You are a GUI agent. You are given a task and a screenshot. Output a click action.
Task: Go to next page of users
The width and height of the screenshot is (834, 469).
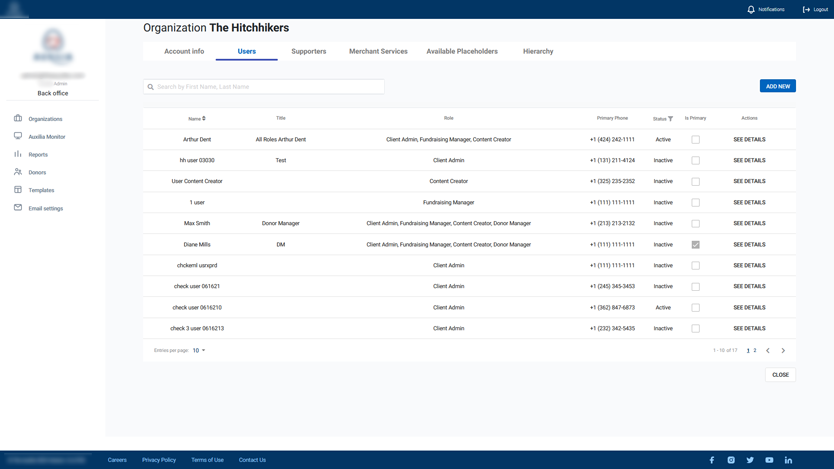coord(783,351)
